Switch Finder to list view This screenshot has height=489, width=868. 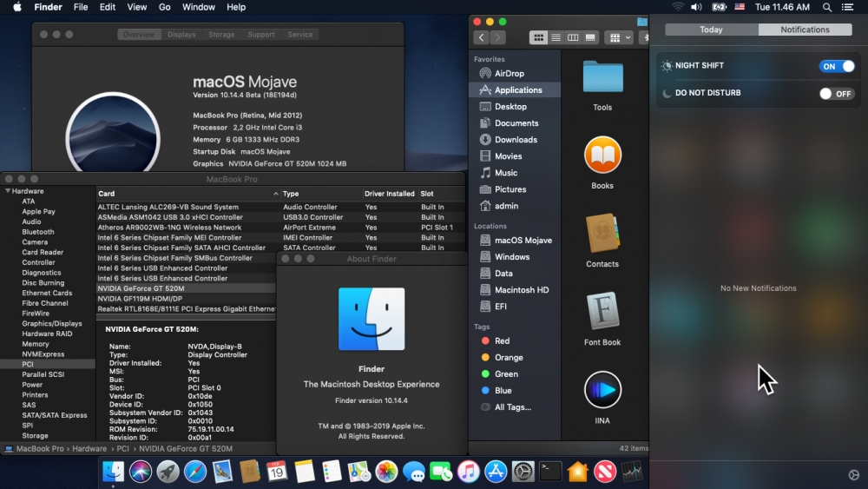point(556,37)
